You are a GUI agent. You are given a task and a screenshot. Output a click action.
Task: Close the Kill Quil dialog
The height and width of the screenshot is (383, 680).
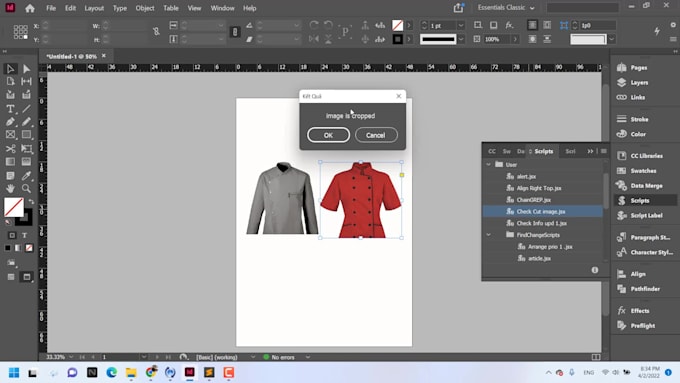pos(399,96)
